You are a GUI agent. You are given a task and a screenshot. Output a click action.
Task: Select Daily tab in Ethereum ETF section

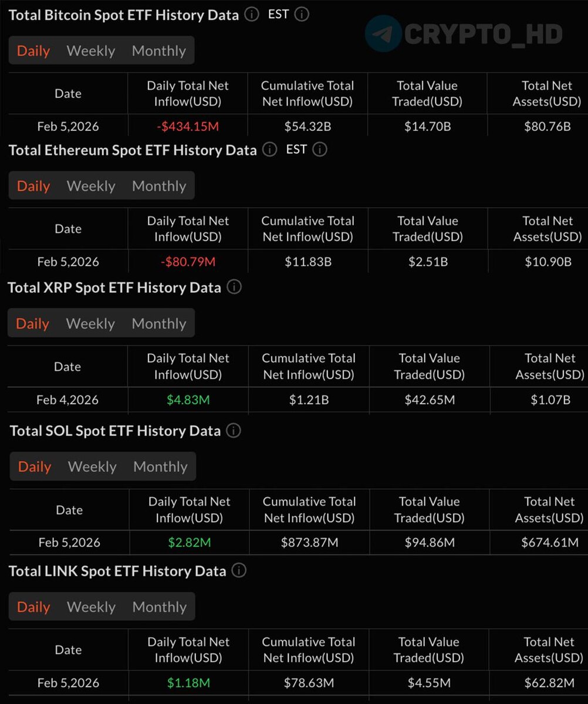pyautogui.click(x=33, y=186)
